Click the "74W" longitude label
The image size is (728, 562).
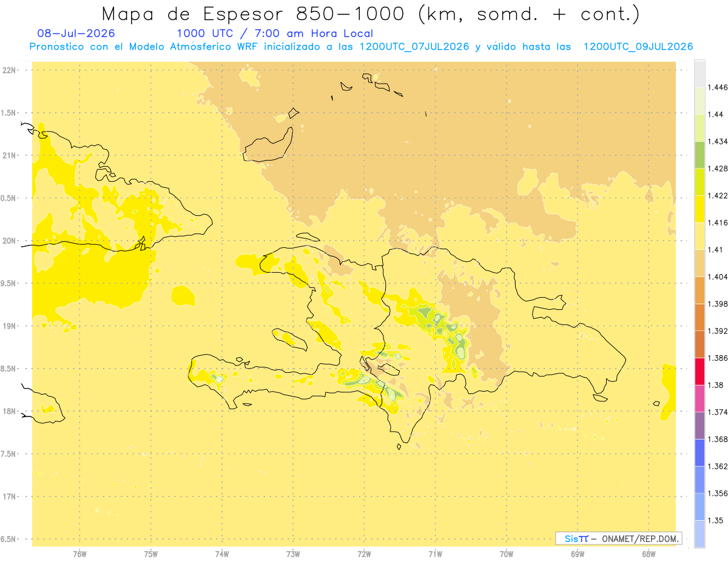click(222, 554)
